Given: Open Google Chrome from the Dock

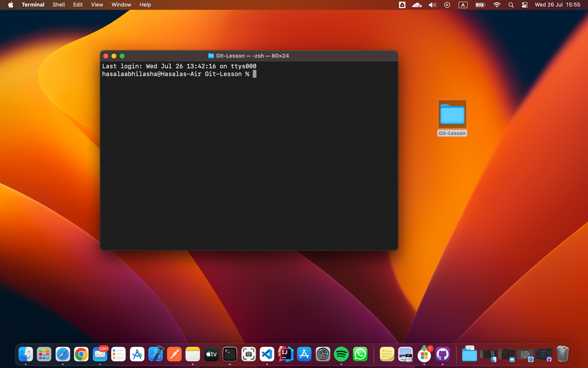Looking at the screenshot, I should 81,354.
